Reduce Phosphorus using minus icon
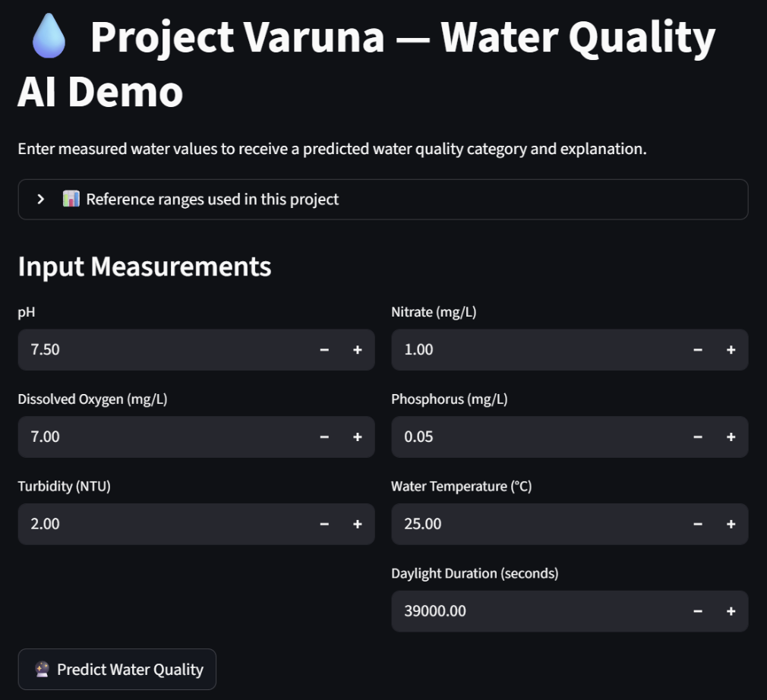Viewport: 767px width, 700px height. pos(698,437)
